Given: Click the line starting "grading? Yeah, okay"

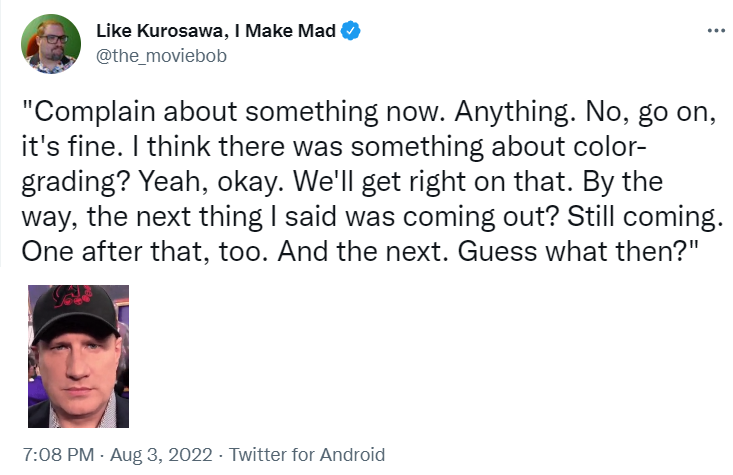Looking at the screenshot, I should (350, 183).
